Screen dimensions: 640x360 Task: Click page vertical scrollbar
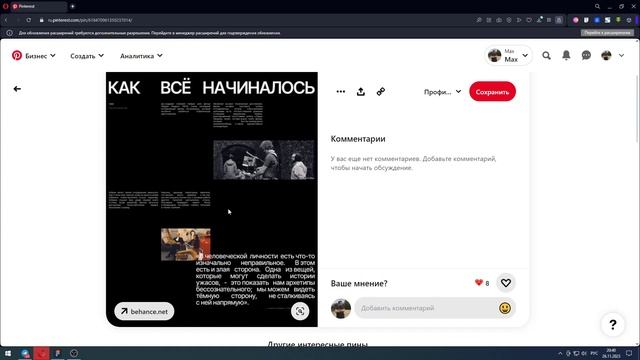click(x=637, y=110)
